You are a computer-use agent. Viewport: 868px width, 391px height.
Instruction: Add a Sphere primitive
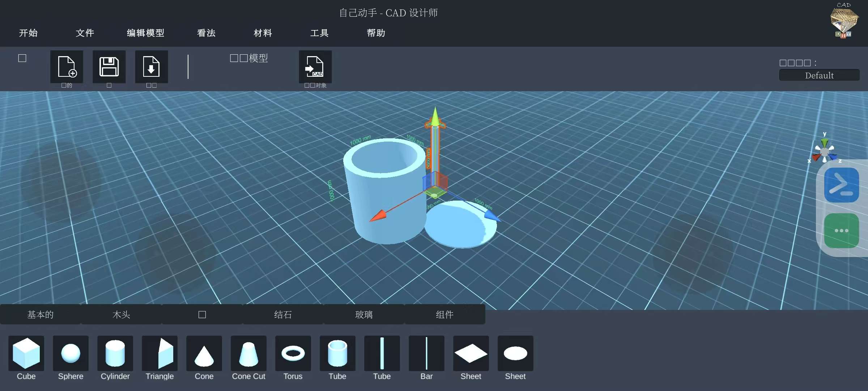pos(71,353)
